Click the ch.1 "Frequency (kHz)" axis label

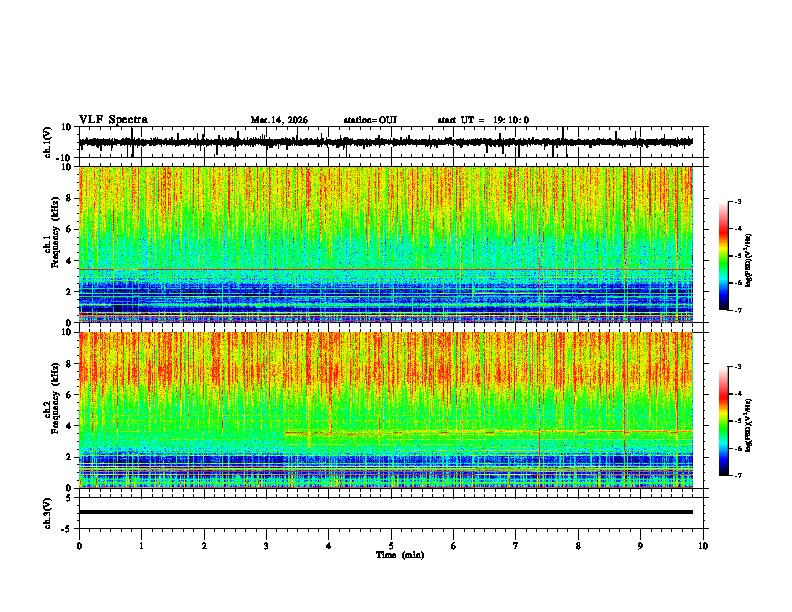click(x=55, y=232)
